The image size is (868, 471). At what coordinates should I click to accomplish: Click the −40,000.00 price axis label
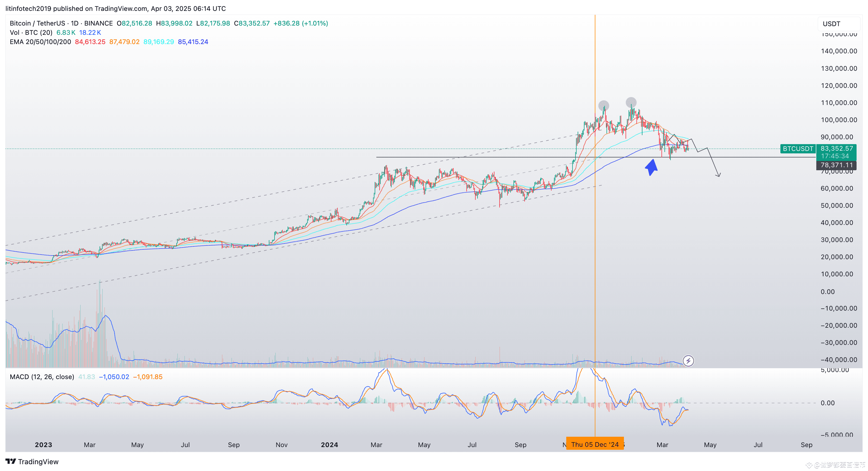pos(839,360)
